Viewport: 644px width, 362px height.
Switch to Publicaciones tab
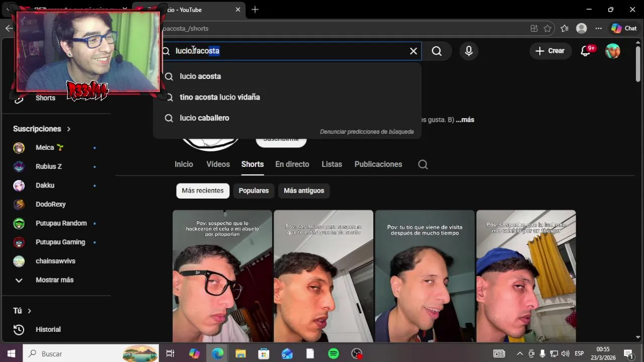tap(378, 164)
